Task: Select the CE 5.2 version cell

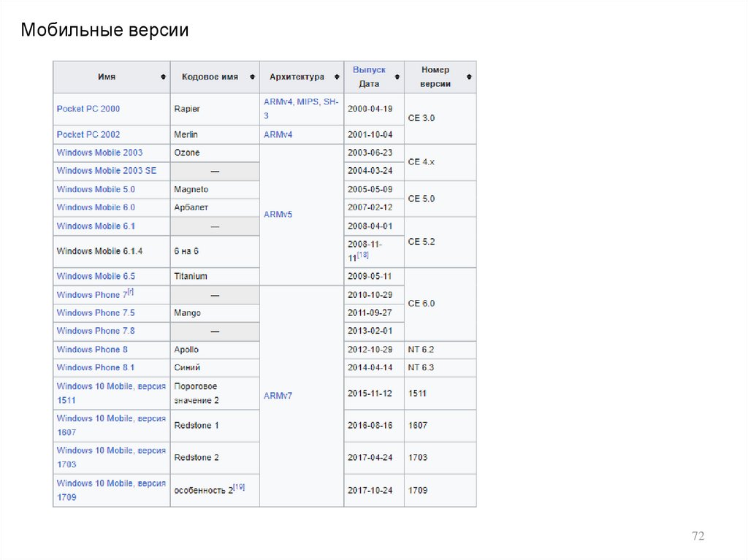Action: [440, 242]
